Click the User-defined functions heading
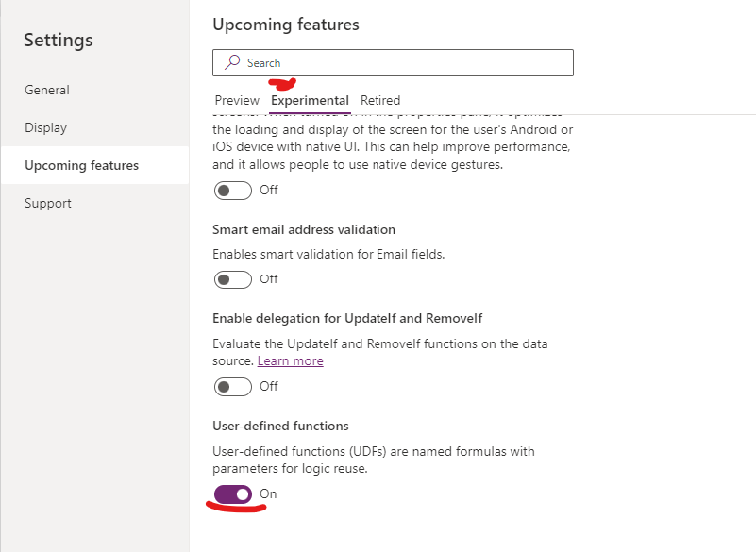The height and width of the screenshot is (552, 756). (279, 426)
